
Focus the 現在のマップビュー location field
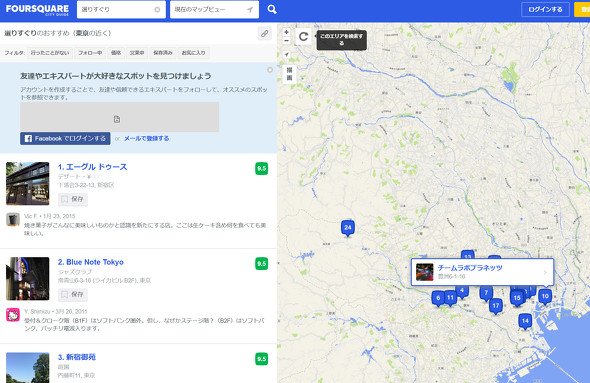[208, 10]
